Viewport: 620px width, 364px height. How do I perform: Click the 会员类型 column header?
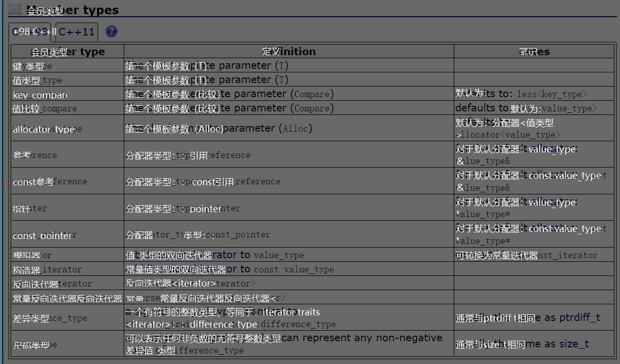tap(67, 52)
